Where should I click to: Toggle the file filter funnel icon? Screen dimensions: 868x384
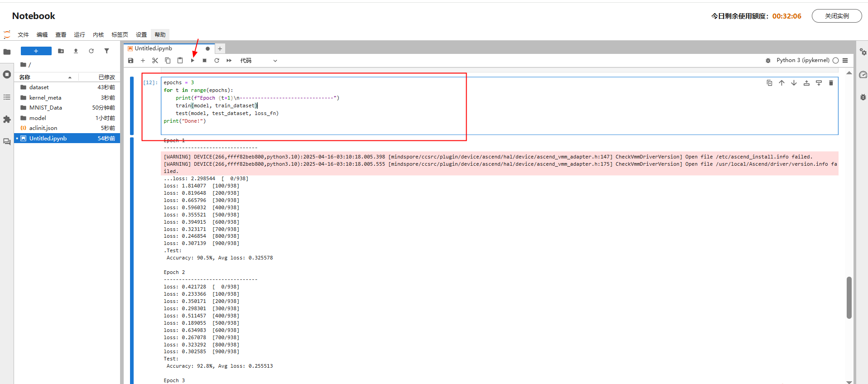pyautogui.click(x=106, y=51)
